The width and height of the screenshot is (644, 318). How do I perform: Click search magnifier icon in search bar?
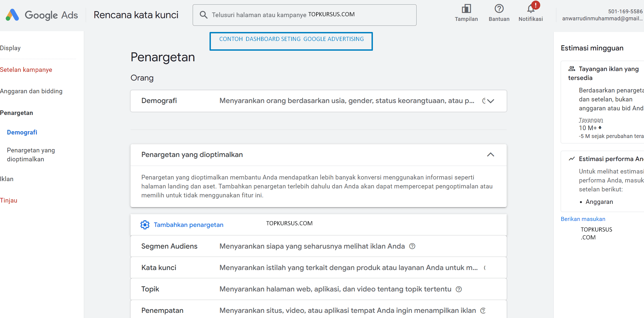click(203, 15)
